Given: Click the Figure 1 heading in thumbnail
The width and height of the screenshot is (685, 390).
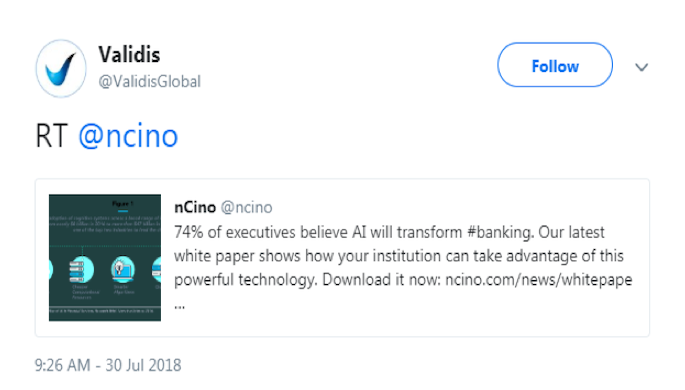Looking at the screenshot, I should click(x=122, y=204).
